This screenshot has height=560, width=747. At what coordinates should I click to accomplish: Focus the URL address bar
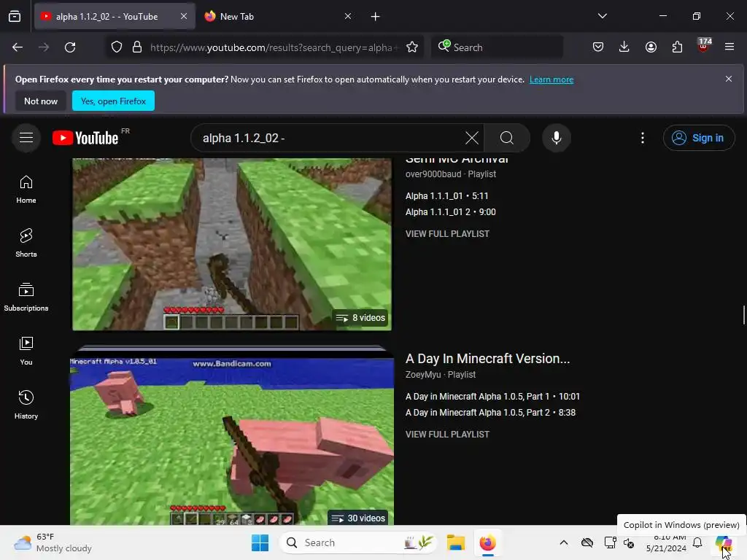273,47
